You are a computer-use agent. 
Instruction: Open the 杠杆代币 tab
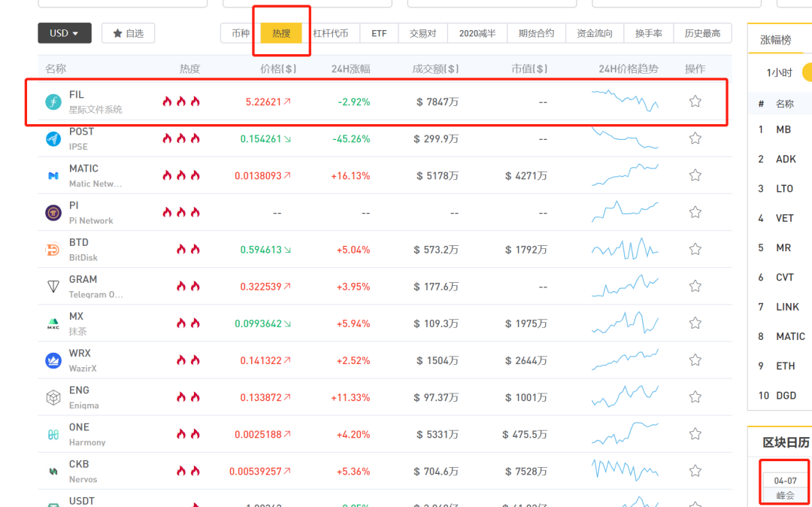click(x=330, y=34)
